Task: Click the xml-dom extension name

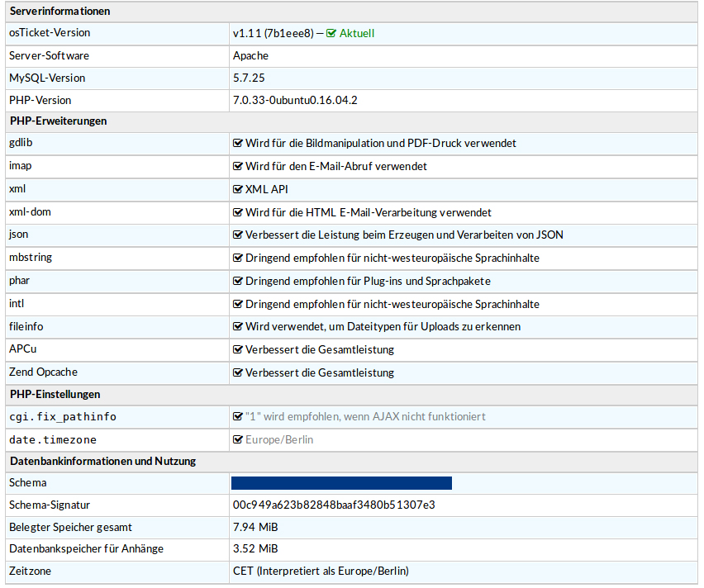Action: coord(30,212)
